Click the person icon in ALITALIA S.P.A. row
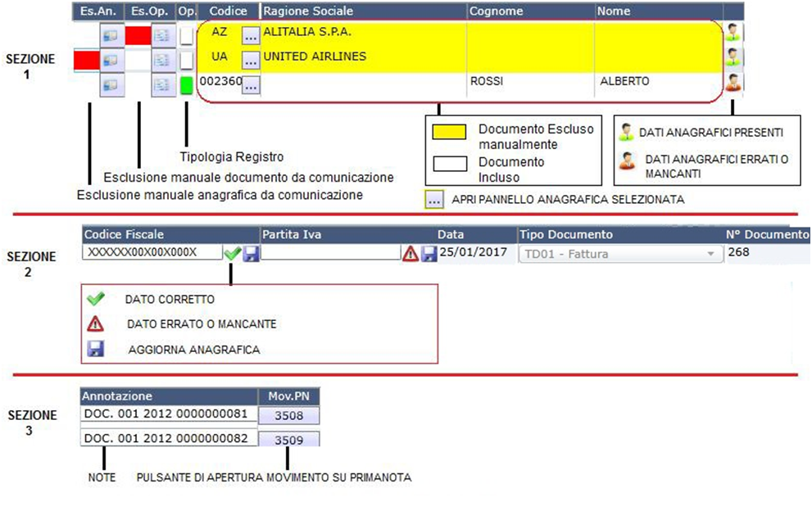 pyautogui.click(x=733, y=32)
